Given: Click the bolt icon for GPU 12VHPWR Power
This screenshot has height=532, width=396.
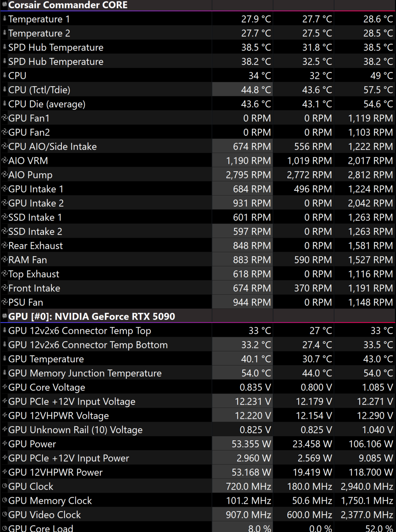Looking at the screenshot, I should (x=5, y=472).
